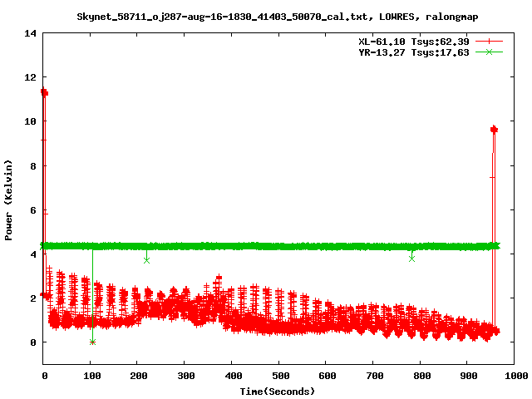Click the Time(Seconds) x-axis label
Screen dimensions: 532x399
[278, 392]
